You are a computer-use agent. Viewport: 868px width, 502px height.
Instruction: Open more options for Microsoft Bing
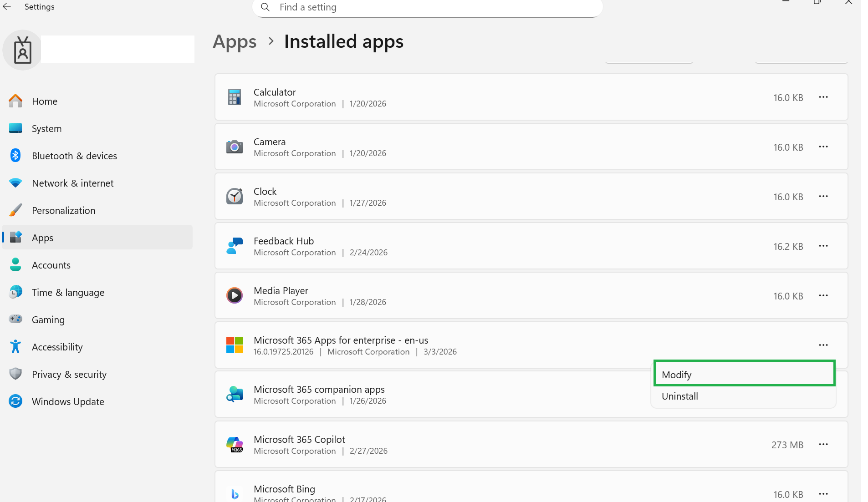823,494
